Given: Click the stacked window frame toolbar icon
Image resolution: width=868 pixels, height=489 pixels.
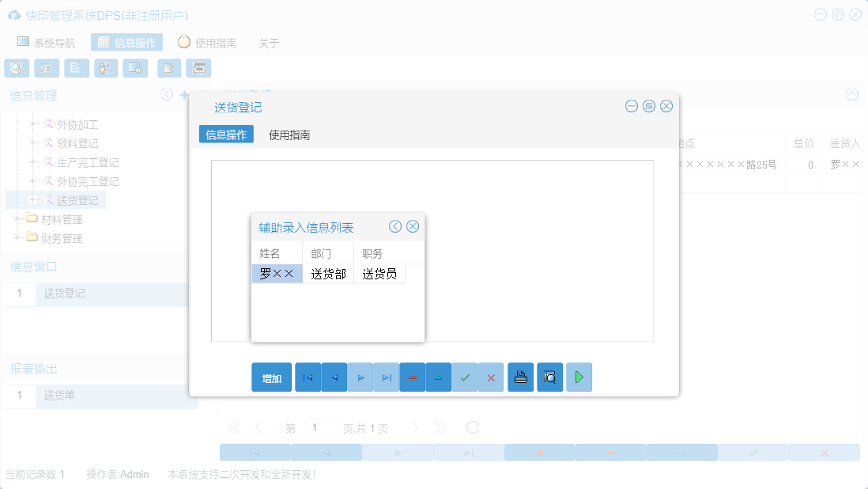Looking at the screenshot, I should coord(198,68).
